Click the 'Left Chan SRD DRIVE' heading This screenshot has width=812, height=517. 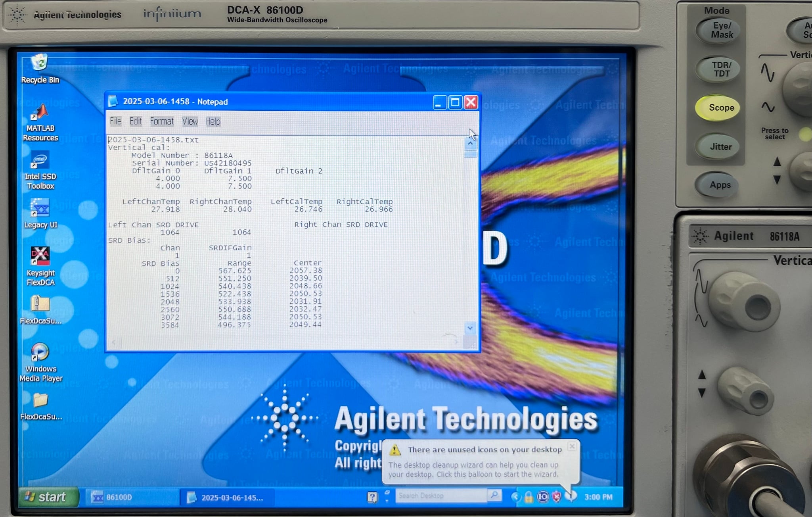[x=153, y=225]
